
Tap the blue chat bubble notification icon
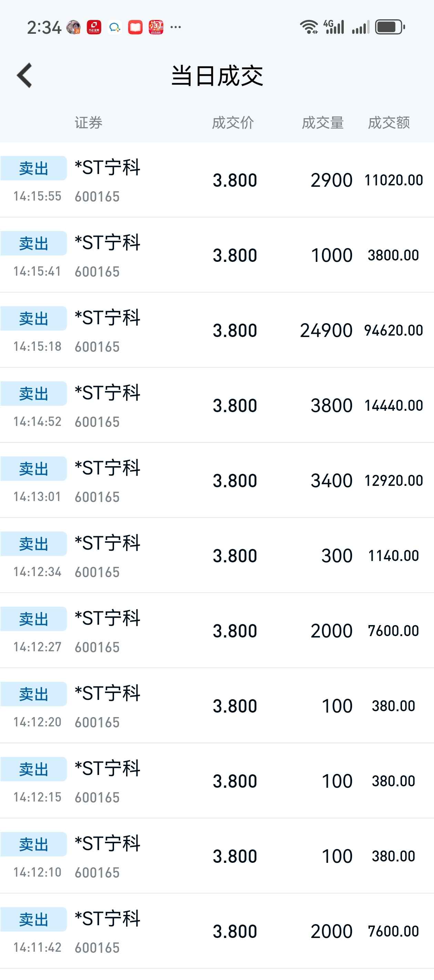point(114,27)
